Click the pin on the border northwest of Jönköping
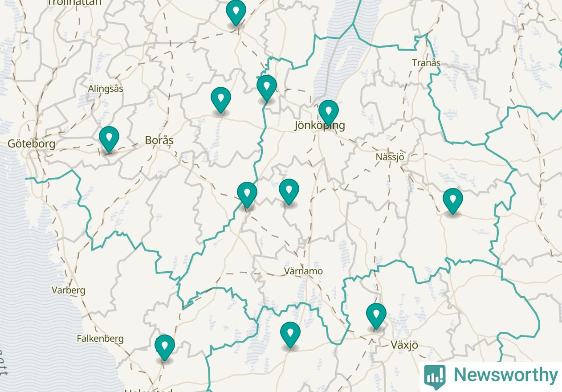 (267, 87)
